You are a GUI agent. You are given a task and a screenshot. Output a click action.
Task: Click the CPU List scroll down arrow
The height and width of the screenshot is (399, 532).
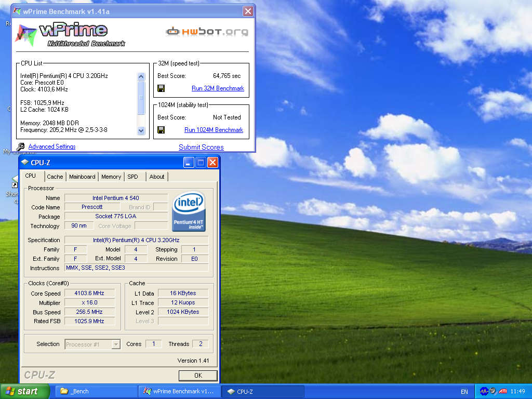(141, 130)
